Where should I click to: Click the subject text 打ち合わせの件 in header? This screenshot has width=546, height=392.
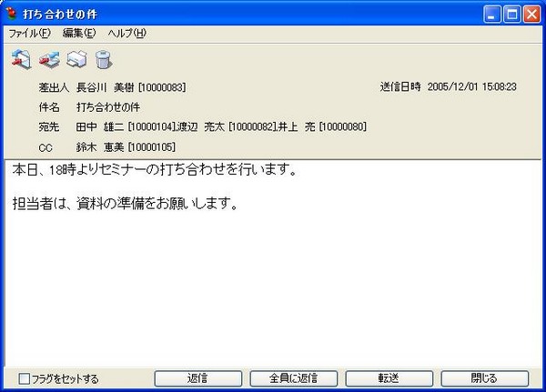pos(108,107)
